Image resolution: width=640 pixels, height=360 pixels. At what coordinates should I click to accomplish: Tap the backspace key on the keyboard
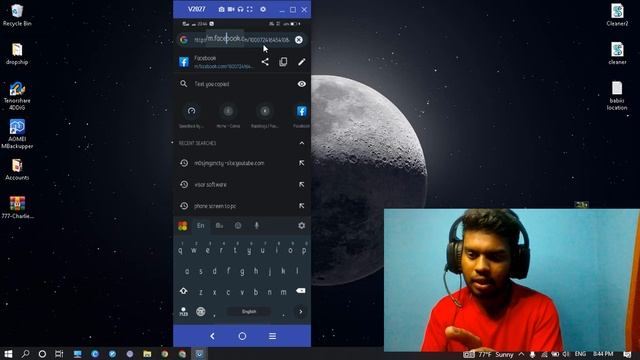[301, 291]
